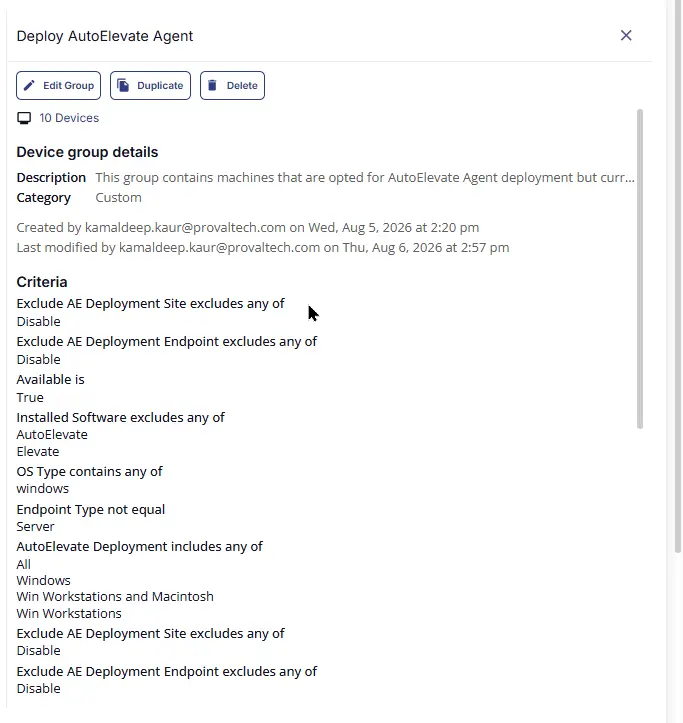Click the Deploy AutoElevate Agent title
Viewport: 683px width, 723px height.
(x=105, y=36)
